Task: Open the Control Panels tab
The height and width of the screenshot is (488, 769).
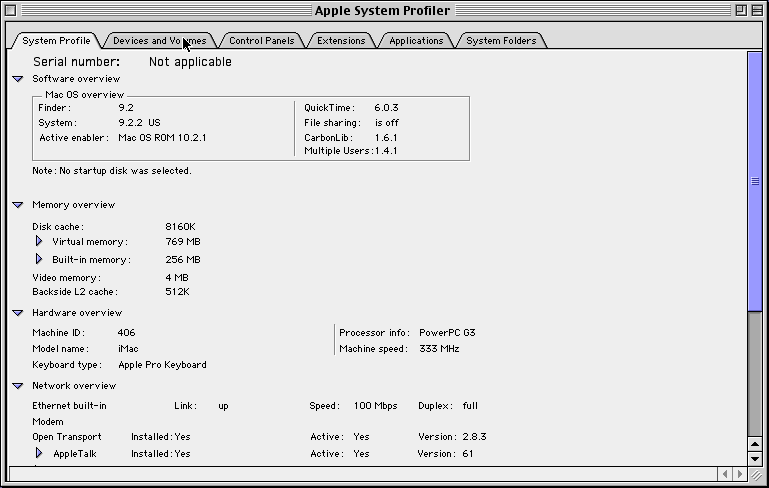Action: coord(261,41)
